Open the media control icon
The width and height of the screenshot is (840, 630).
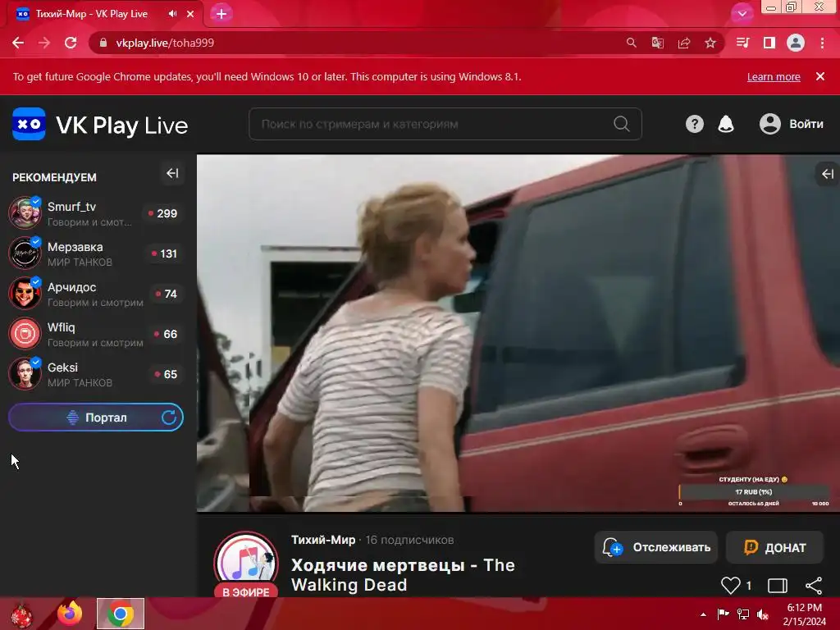(743, 43)
